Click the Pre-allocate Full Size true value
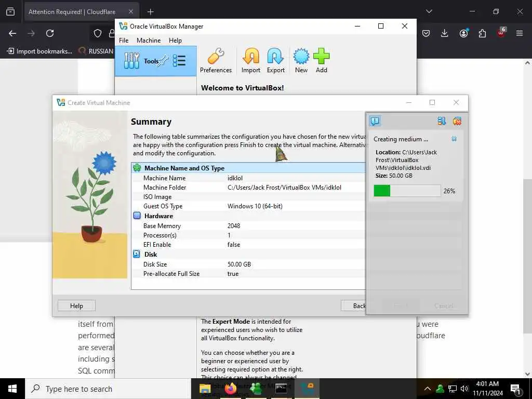This screenshot has width=532, height=399. 233,273
